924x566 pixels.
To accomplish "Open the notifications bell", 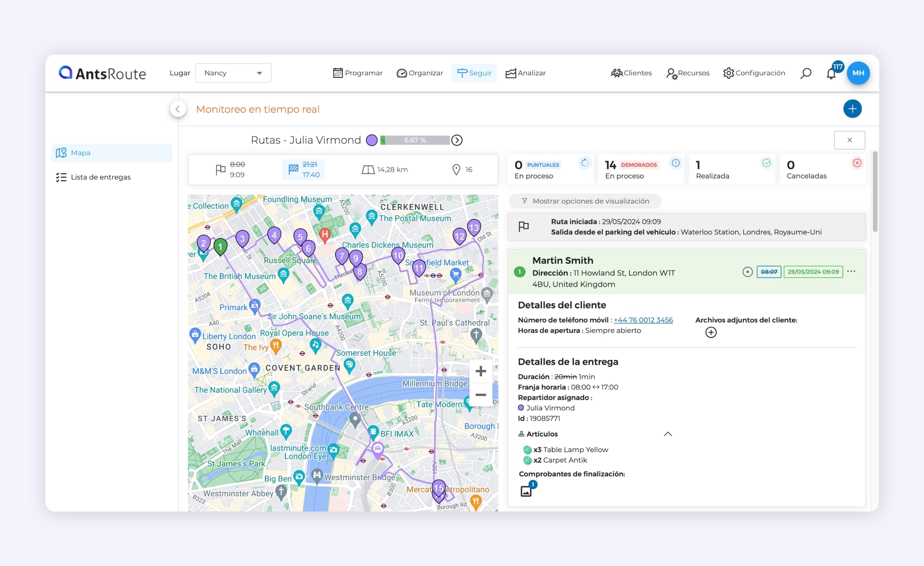I will tap(831, 74).
